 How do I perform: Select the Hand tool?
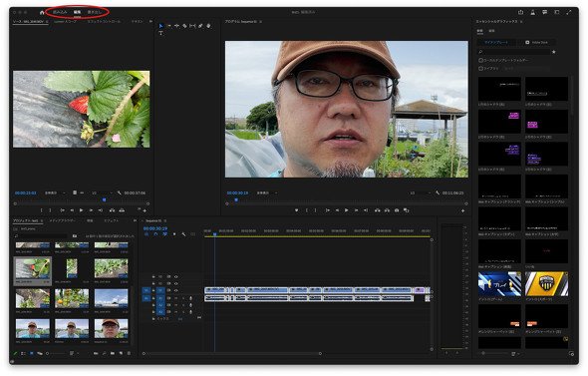pyautogui.click(x=208, y=26)
